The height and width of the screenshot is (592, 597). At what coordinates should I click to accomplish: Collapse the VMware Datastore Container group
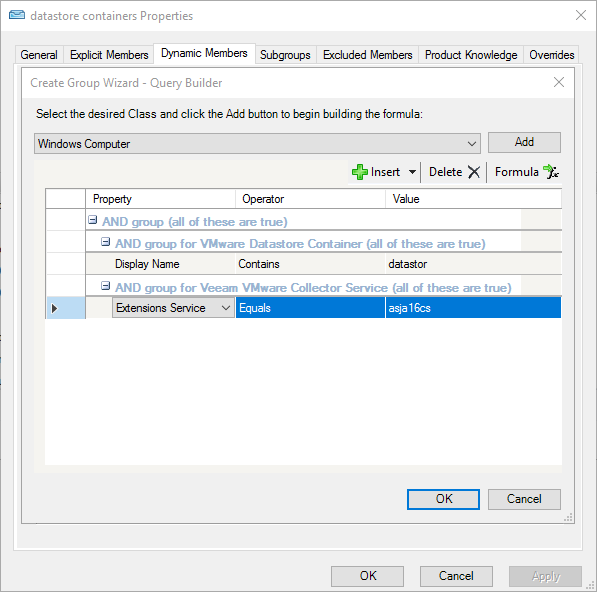[x=105, y=242]
